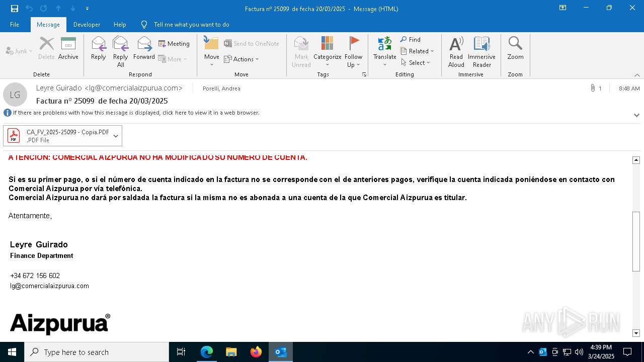Launch Microsoft Edge from the taskbar
Image resolution: width=644 pixels, height=362 pixels.
(207, 352)
